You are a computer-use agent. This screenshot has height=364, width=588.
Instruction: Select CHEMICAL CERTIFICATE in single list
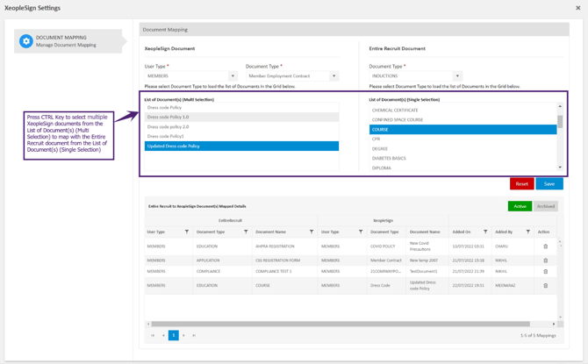(463, 111)
